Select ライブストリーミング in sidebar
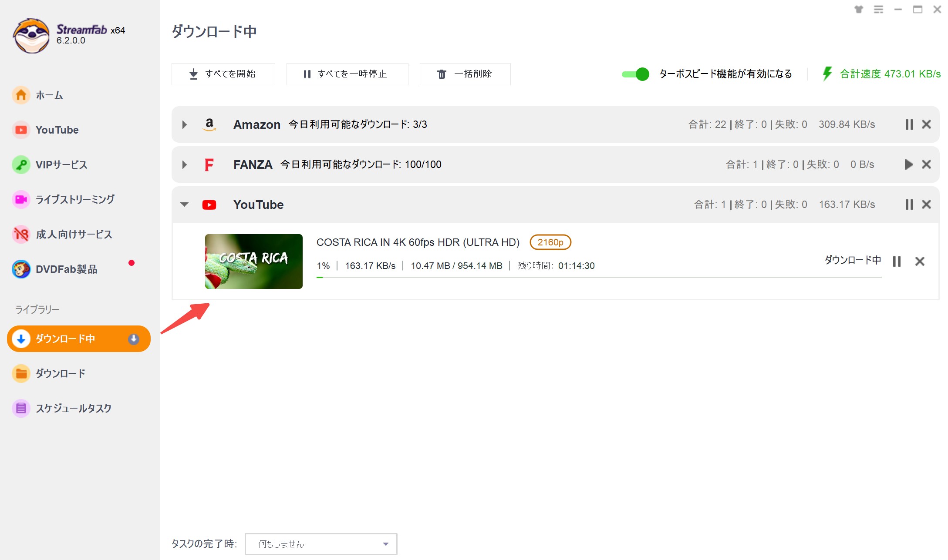This screenshot has width=948, height=560. [75, 199]
